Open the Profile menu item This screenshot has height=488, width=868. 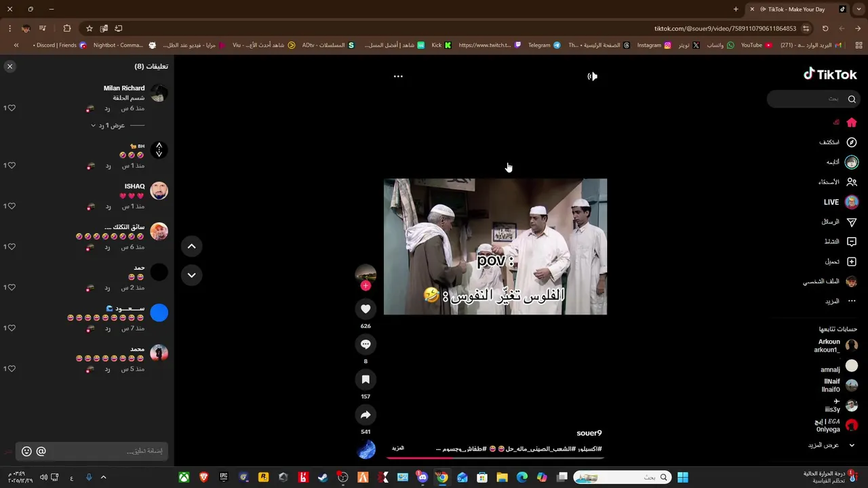(830, 281)
